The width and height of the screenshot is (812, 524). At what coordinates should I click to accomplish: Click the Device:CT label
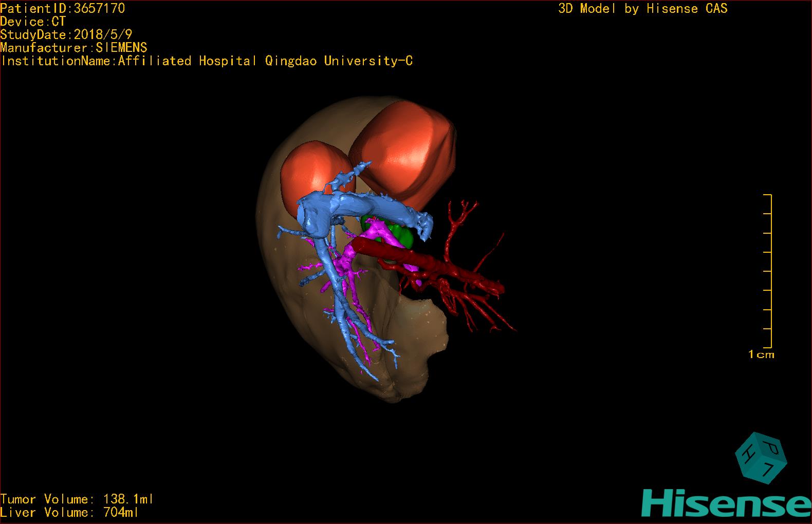pyautogui.click(x=33, y=22)
